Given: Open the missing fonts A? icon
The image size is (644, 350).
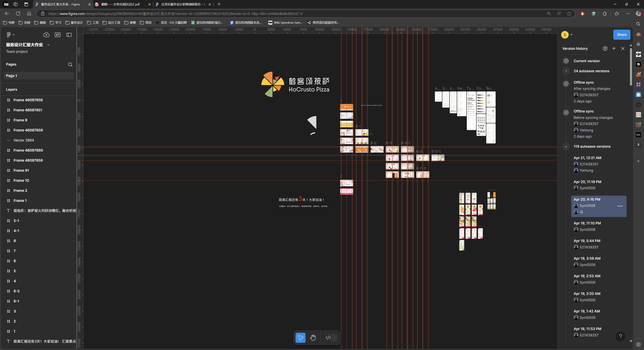Looking at the screenshot, I should 58,35.
